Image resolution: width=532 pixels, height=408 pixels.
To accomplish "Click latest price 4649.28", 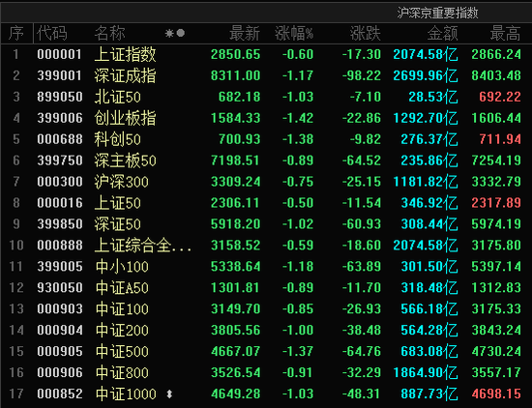I will [235, 393].
